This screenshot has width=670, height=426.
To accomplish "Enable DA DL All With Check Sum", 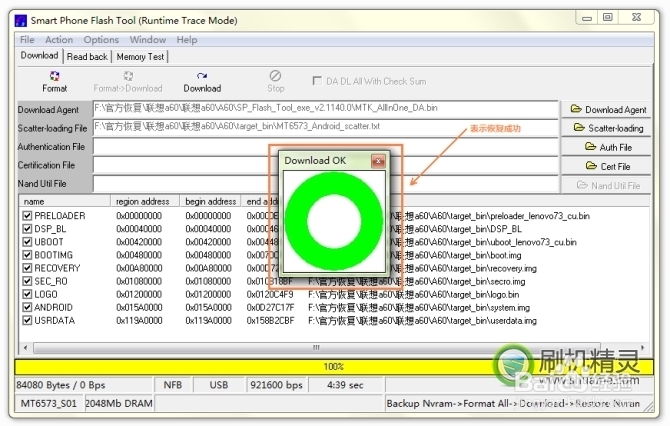I will (x=317, y=81).
